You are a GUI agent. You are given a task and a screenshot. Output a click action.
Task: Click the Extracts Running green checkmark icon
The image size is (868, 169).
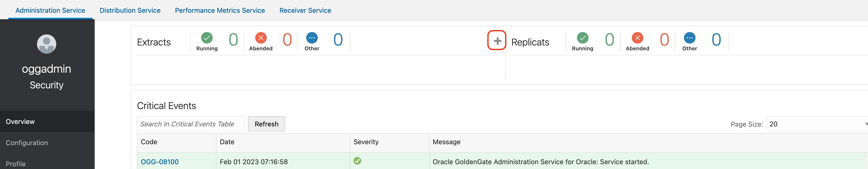(207, 38)
